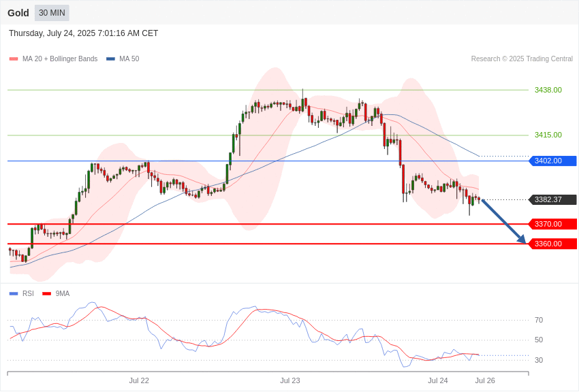Click the blue 3402.00 pivot tag
The width and height of the screenshot is (579, 392).
pos(553,161)
